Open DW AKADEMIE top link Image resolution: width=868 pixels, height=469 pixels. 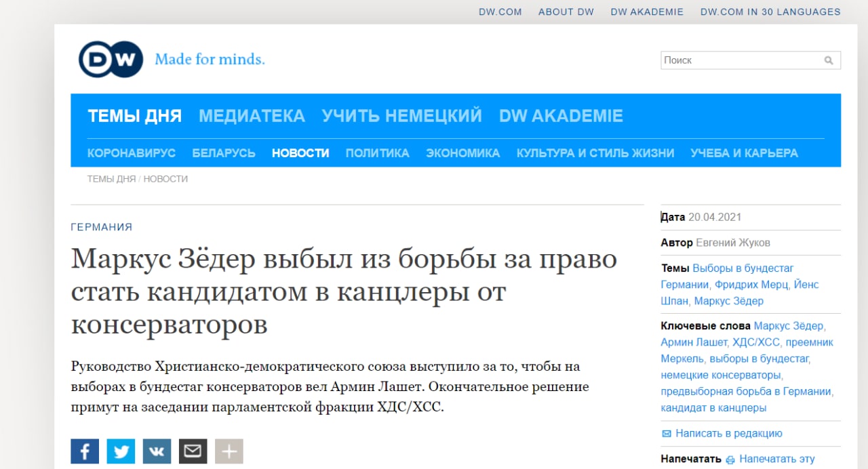pyautogui.click(x=647, y=12)
